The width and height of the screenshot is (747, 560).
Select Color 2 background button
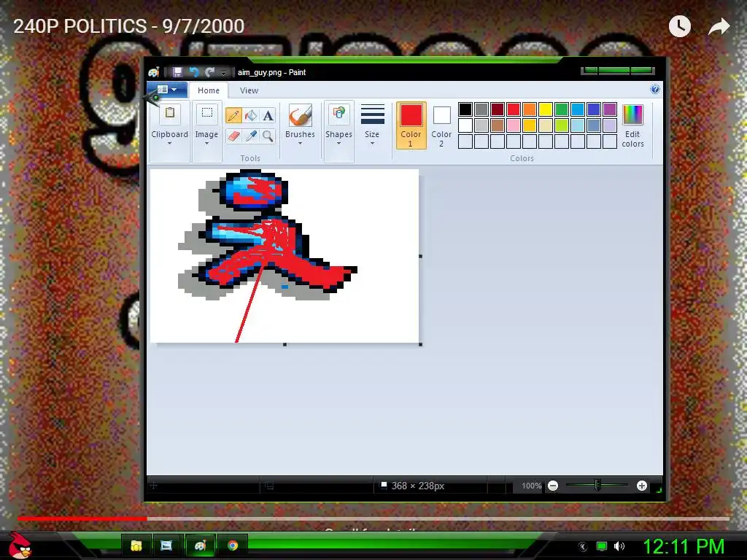441,125
